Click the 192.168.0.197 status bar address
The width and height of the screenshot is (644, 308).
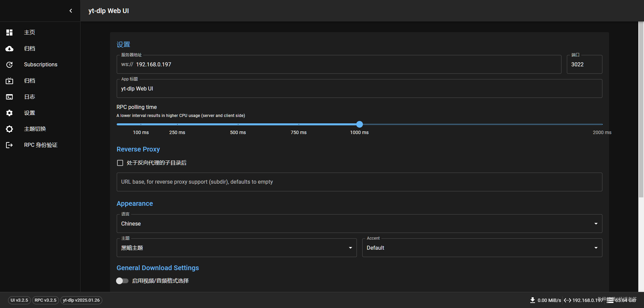click(x=588, y=300)
